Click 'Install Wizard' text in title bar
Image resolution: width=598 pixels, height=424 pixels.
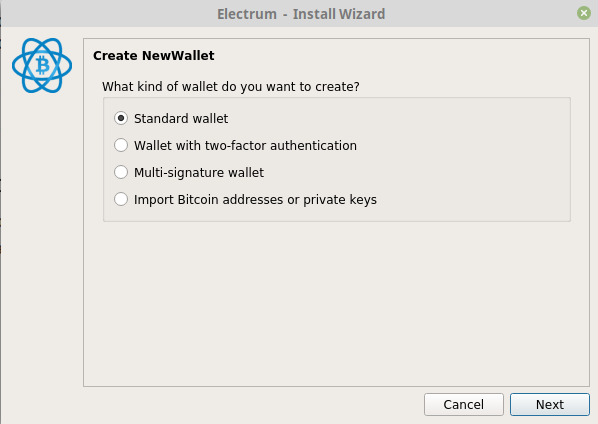339,14
